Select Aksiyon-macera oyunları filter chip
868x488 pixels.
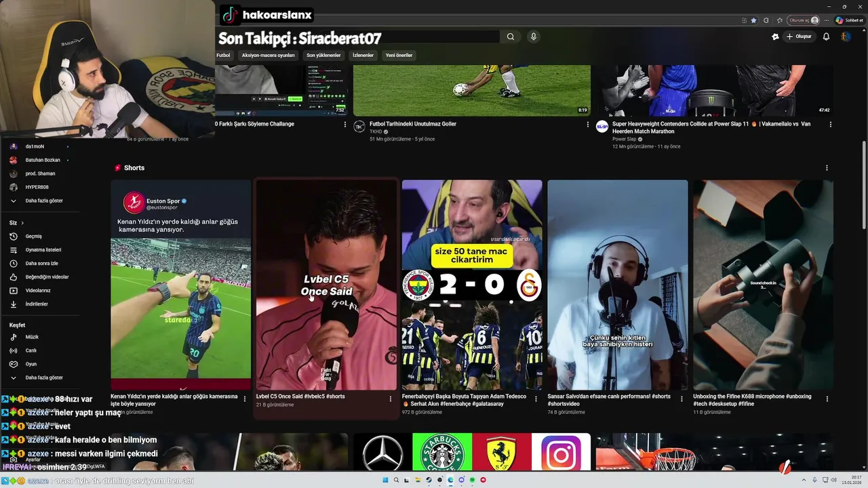269,55
